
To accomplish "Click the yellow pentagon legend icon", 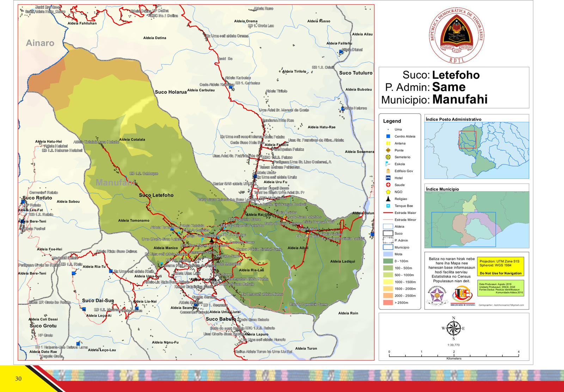I will (388, 192).
